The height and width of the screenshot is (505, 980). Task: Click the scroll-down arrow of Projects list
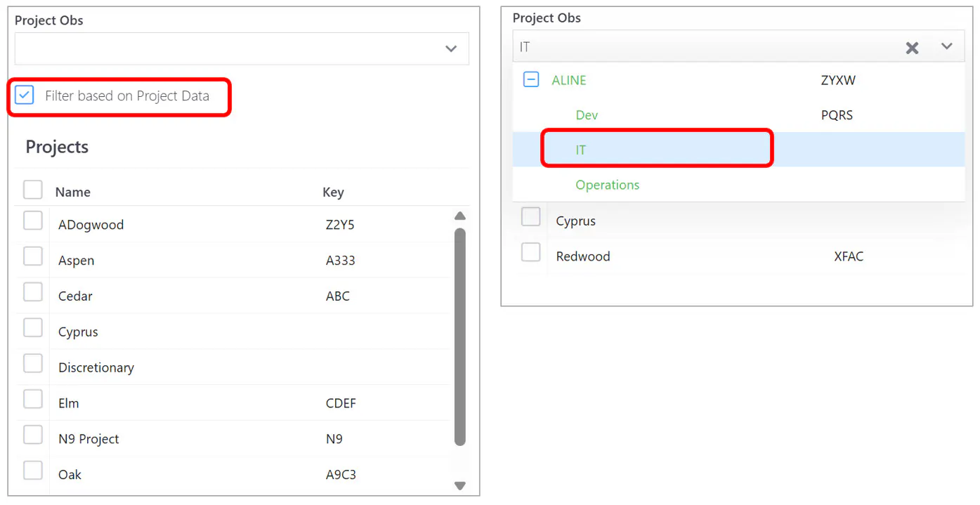[x=460, y=485]
